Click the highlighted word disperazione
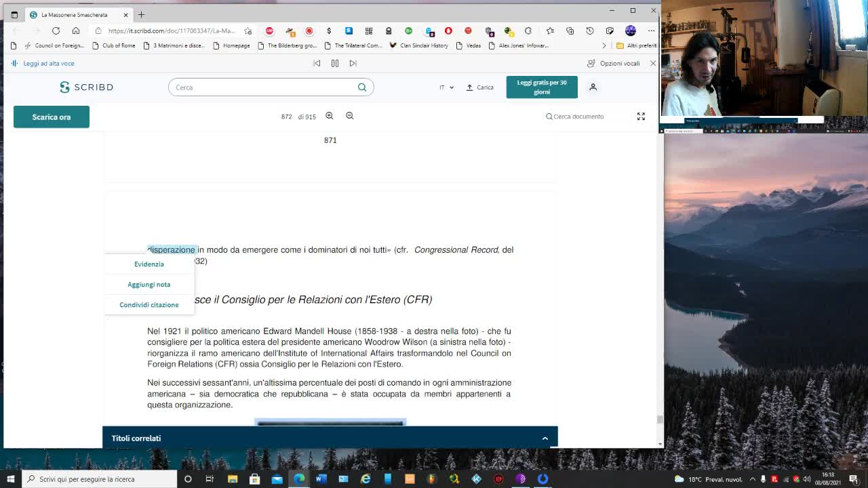This screenshot has width=868, height=488. [172, 250]
